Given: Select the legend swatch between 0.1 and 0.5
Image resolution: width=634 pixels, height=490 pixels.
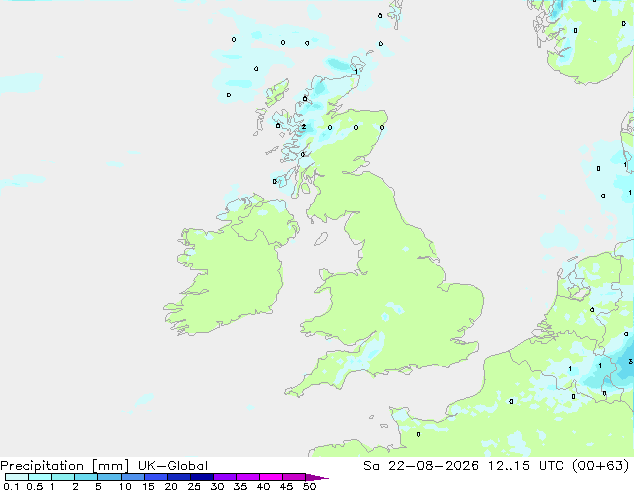Looking at the screenshot, I should [17, 477].
